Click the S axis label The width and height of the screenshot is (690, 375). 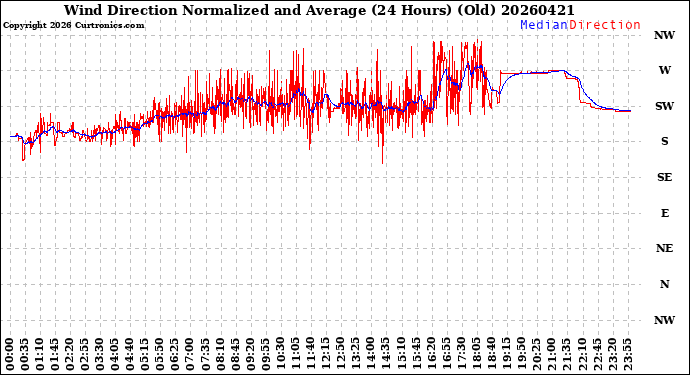pyautogui.click(x=664, y=141)
